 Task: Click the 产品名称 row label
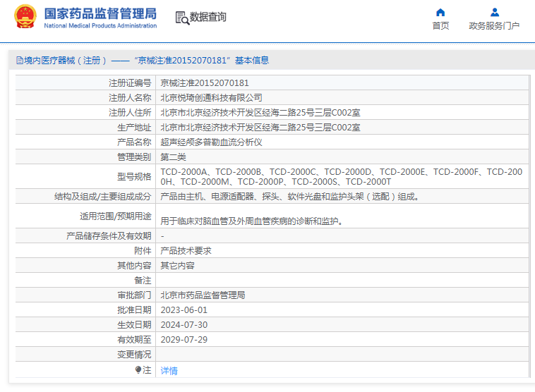click(x=134, y=142)
